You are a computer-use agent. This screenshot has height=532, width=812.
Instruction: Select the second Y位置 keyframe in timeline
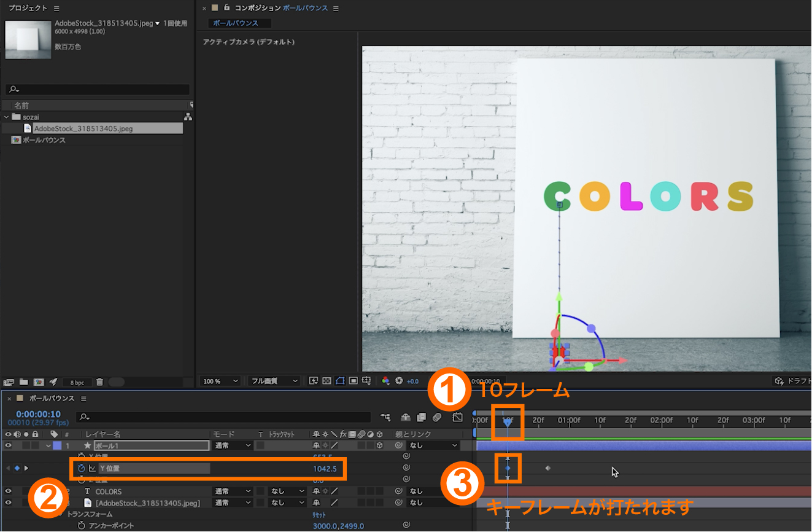pos(548,468)
